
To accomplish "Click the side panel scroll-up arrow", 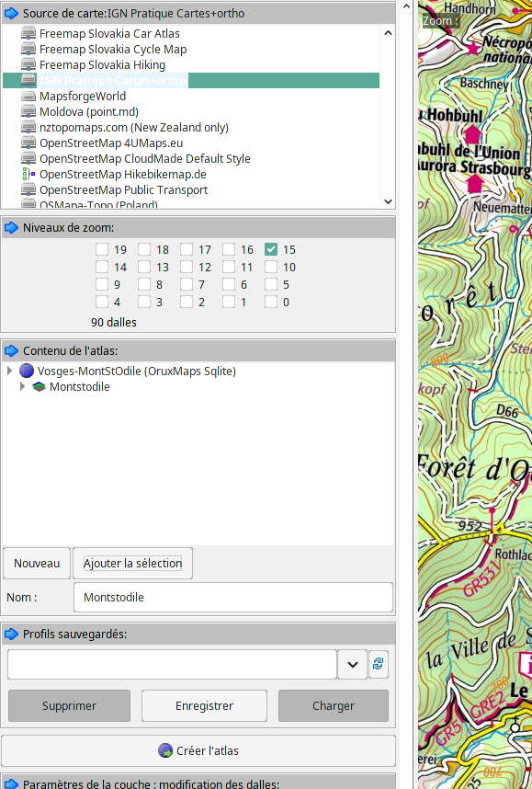I will pyautogui.click(x=407, y=6).
